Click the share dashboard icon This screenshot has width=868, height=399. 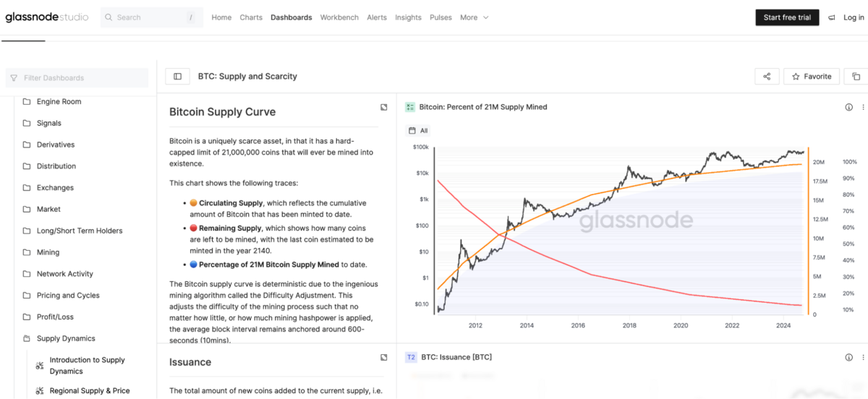(x=767, y=77)
